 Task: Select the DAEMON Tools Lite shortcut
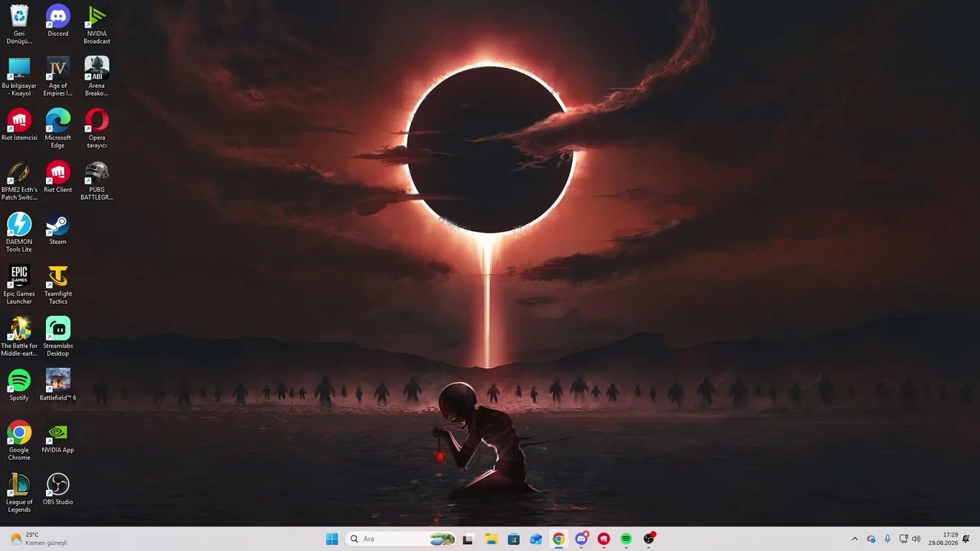pos(19,233)
